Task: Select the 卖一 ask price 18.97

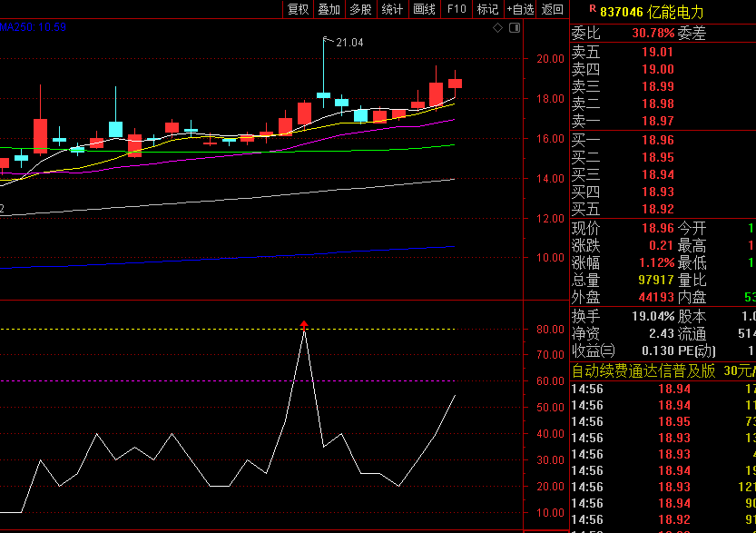Action: 657,121
